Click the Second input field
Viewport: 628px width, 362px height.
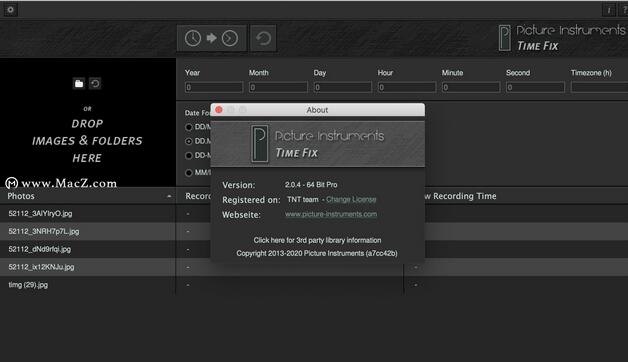coord(535,87)
